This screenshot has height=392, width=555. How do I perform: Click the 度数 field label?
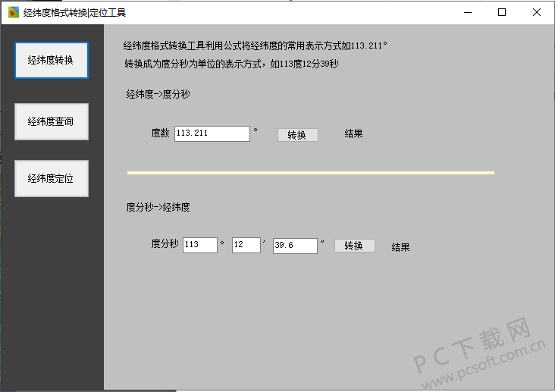160,133
